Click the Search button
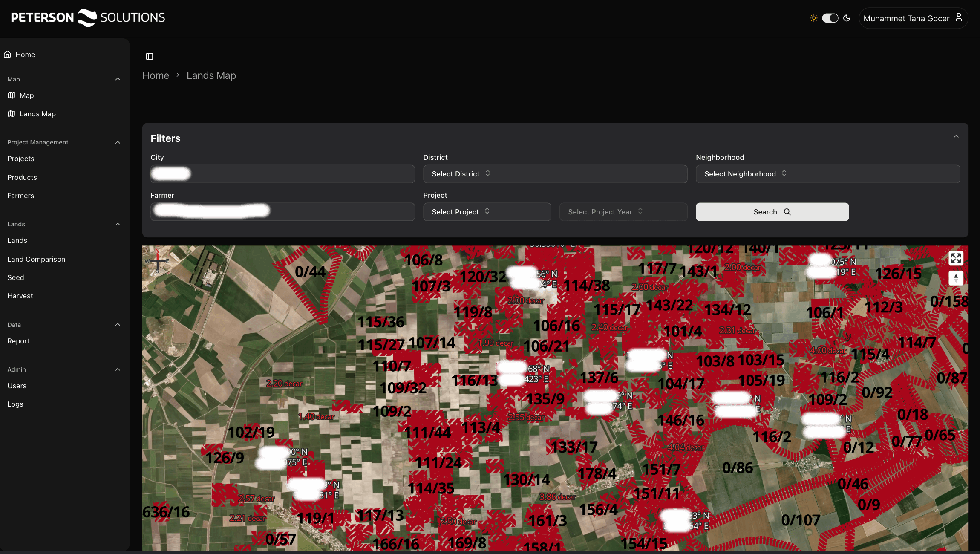 click(x=772, y=212)
